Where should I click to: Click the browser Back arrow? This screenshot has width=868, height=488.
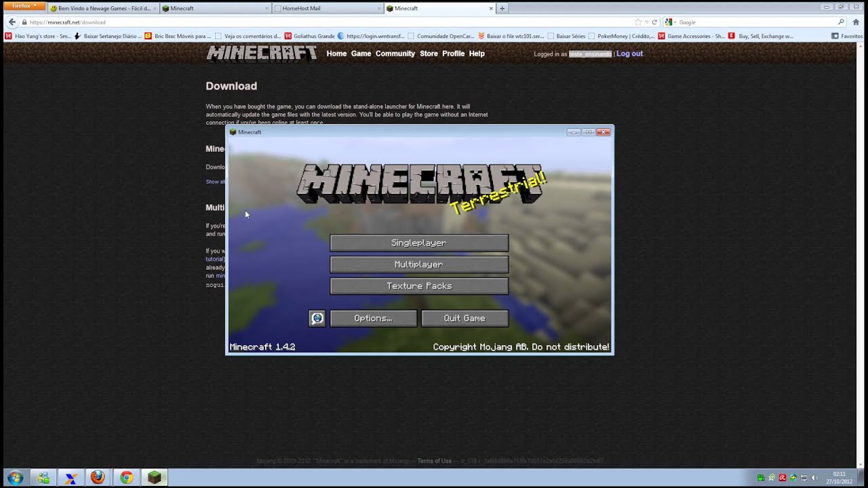tap(12, 22)
